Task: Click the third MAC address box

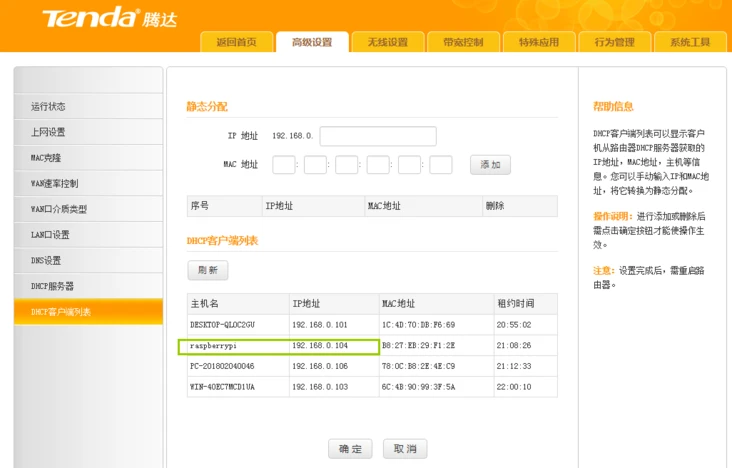Action: tap(346, 164)
